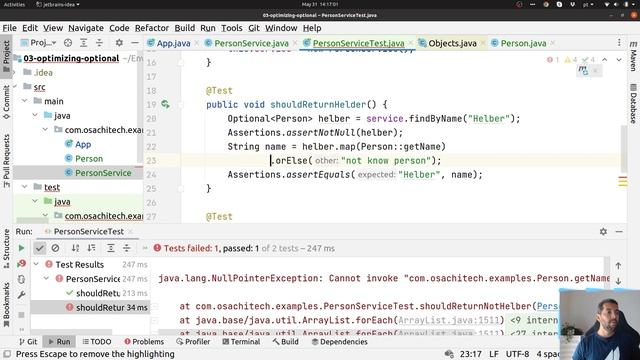The image size is (640, 360).
Task: Open the Terminal tool window button
Action: (241, 342)
